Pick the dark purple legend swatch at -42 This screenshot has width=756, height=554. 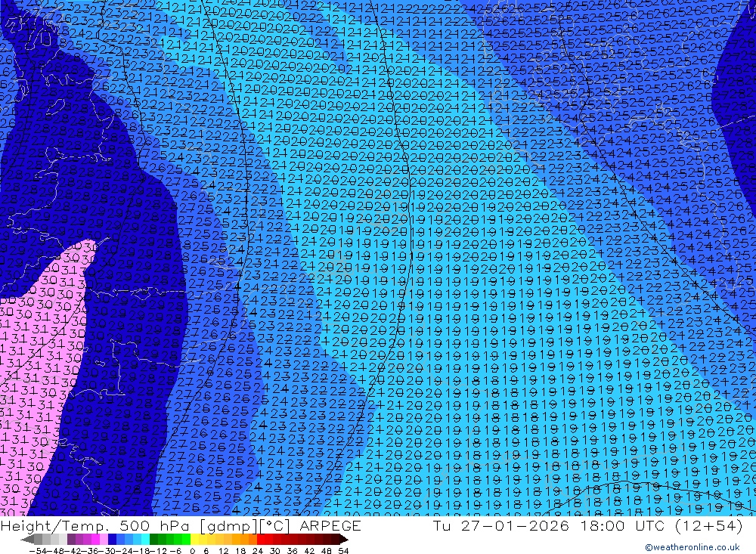point(71,540)
